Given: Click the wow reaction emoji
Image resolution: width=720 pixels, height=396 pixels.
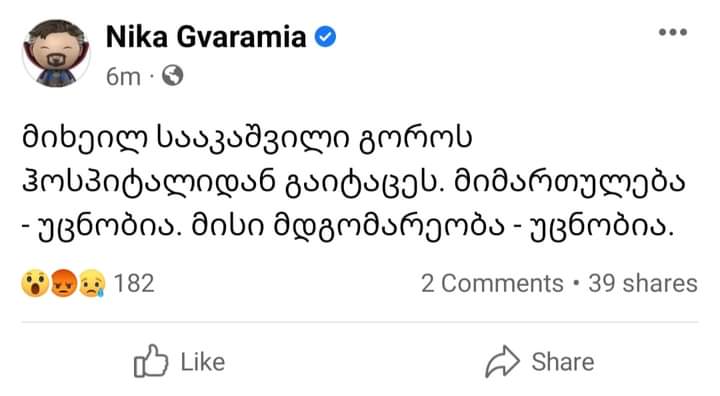Looking at the screenshot, I should coord(35,283).
